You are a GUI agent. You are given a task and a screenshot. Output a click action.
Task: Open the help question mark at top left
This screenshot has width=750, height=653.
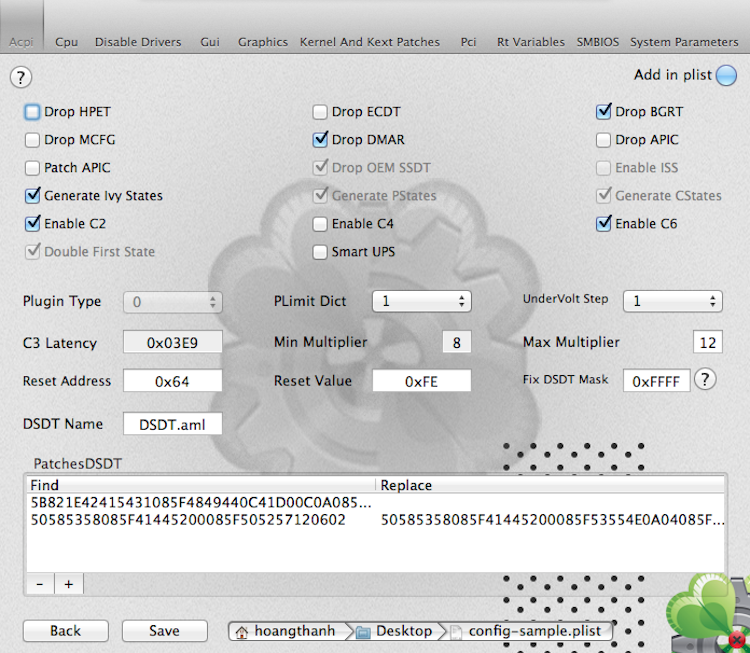(21, 77)
